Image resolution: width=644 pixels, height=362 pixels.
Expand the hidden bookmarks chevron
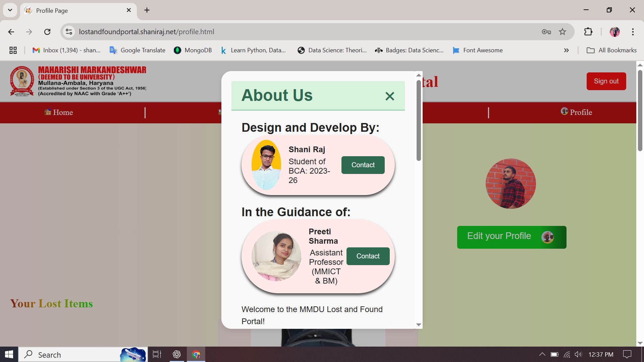(x=566, y=50)
